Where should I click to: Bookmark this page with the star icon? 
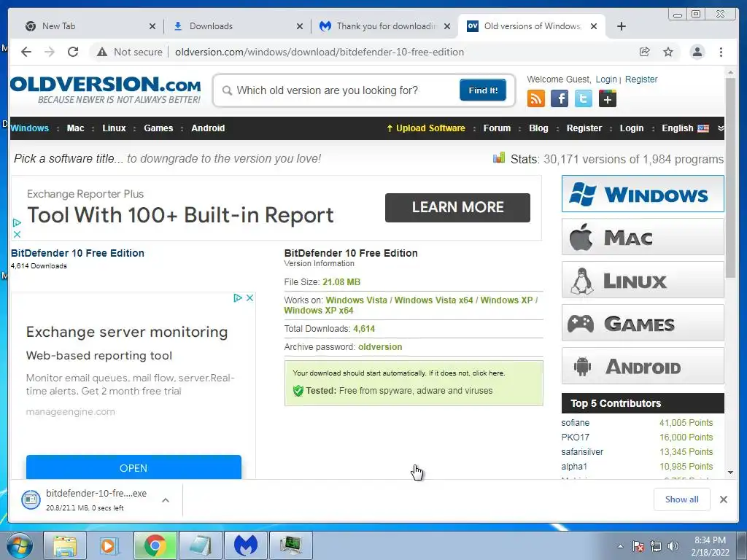[668, 52]
